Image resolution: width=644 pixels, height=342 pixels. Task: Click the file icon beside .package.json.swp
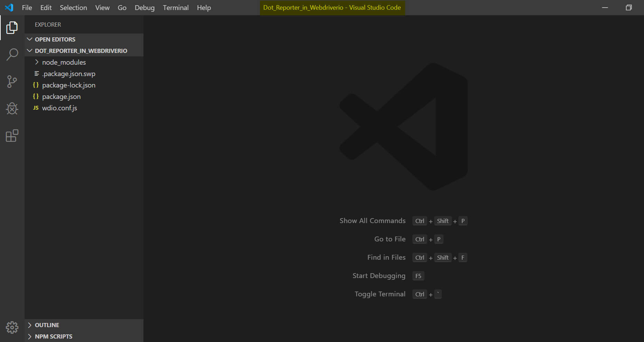click(x=36, y=74)
